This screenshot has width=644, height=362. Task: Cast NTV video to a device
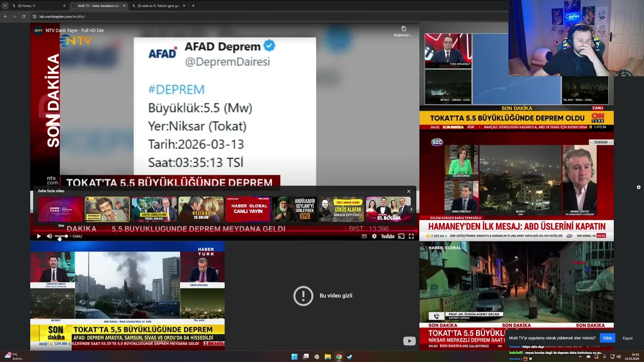pyautogui.click(x=401, y=236)
